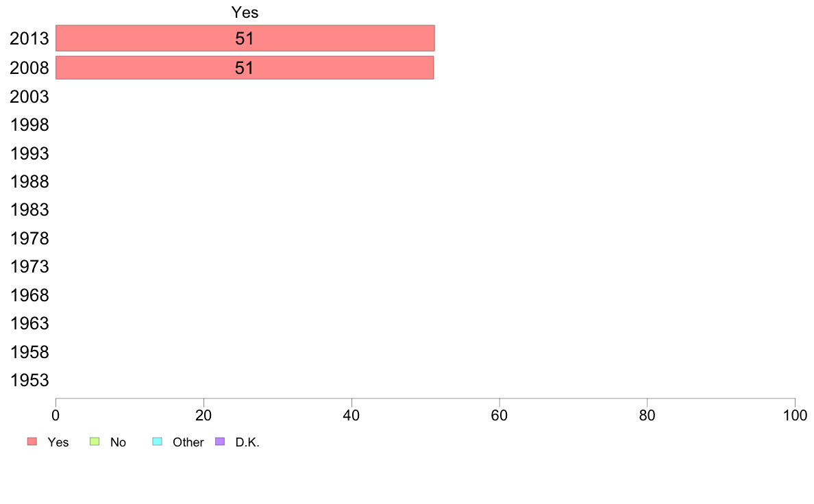Screen dimensions: 814x504
Task: Click the 1998 year label
Action: pos(29,125)
